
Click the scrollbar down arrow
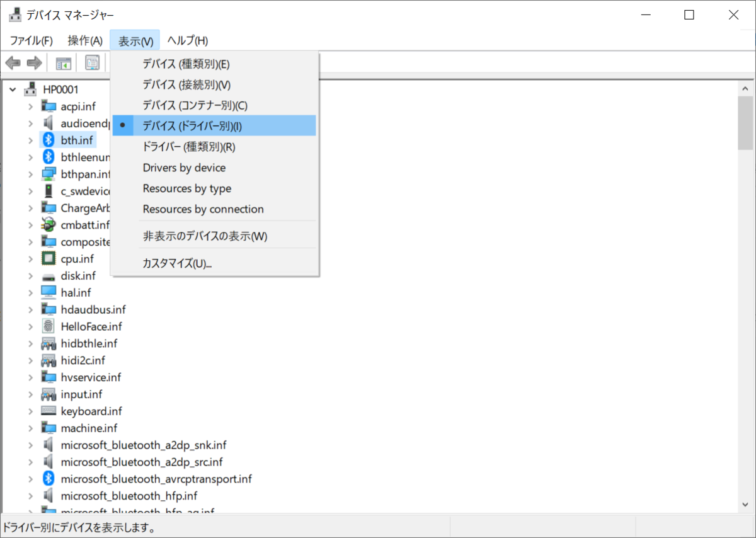click(745, 505)
